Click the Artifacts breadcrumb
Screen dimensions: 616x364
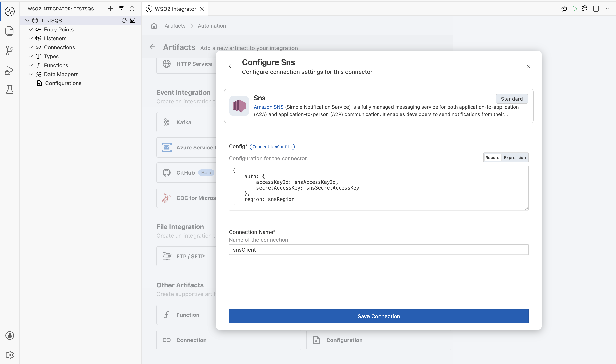point(175,26)
